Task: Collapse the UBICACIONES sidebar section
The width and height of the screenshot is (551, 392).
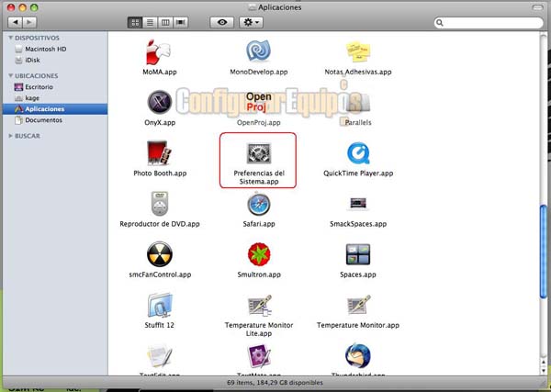Action: tap(10, 75)
